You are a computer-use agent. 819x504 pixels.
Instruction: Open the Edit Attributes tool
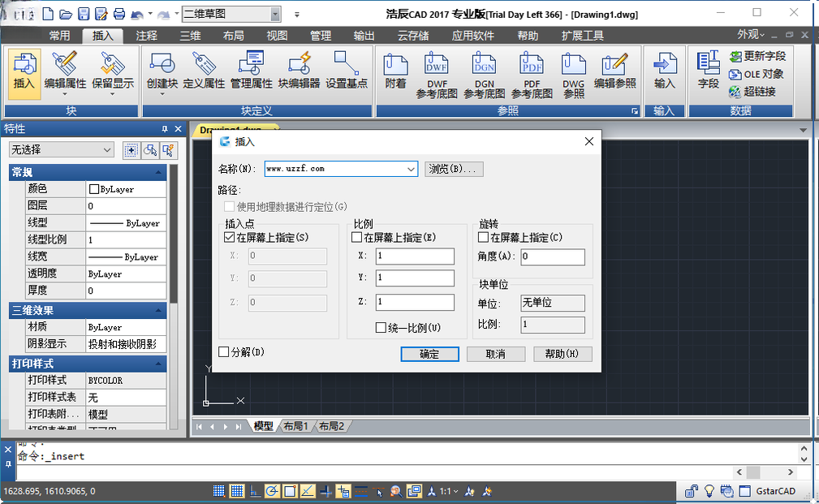(x=65, y=74)
